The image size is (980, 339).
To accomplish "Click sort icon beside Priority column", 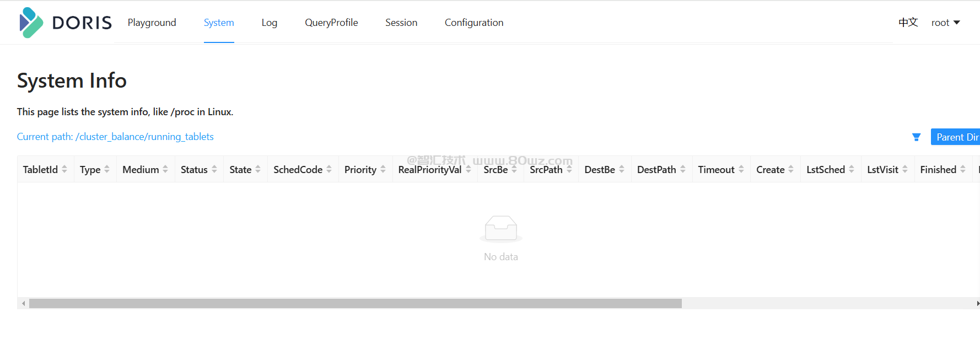I will [383, 170].
